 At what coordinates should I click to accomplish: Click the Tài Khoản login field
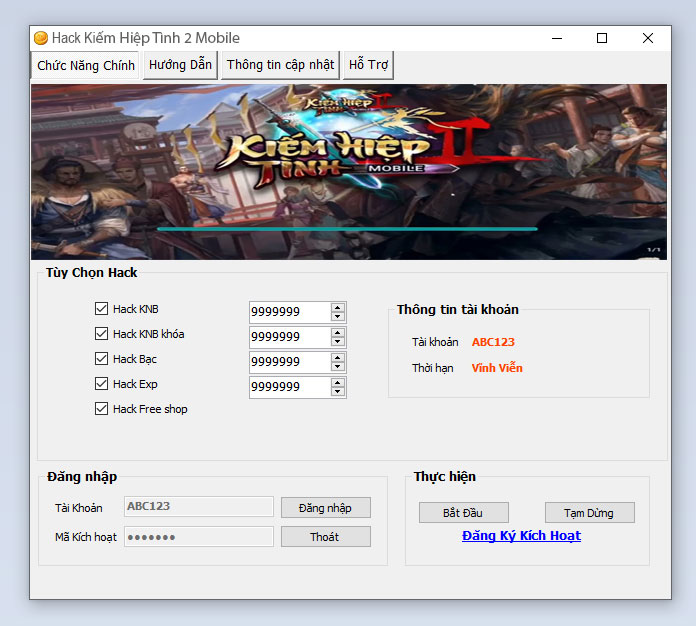pos(199,507)
